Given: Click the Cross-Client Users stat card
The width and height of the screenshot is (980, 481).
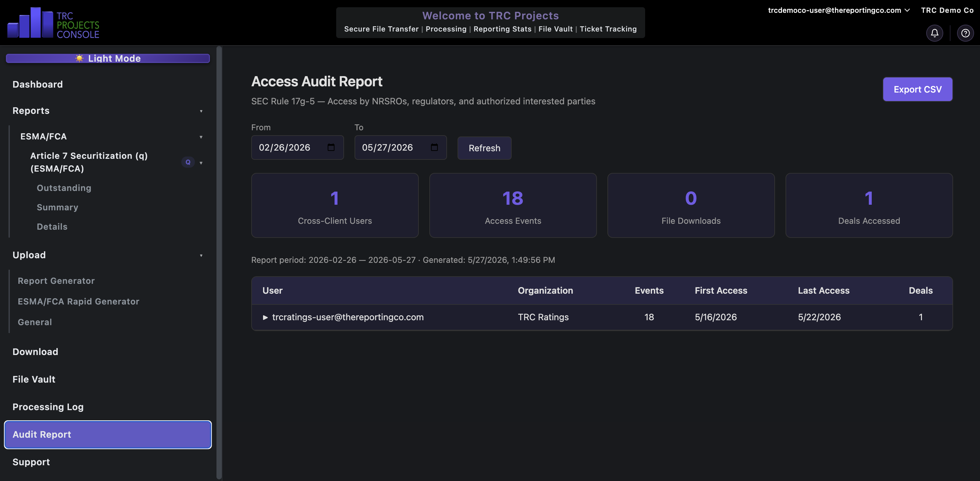Looking at the screenshot, I should [x=335, y=205].
